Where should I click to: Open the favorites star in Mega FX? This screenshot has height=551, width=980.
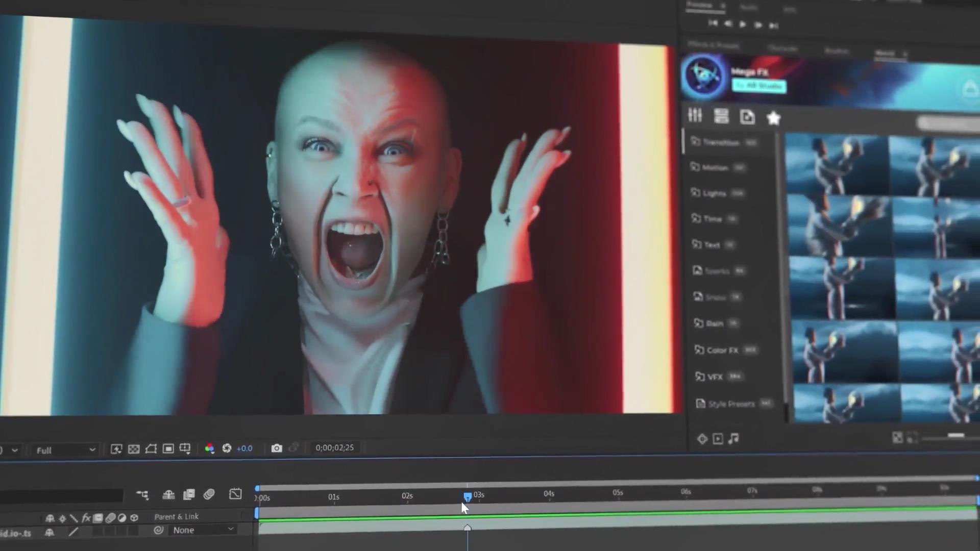[773, 118]
